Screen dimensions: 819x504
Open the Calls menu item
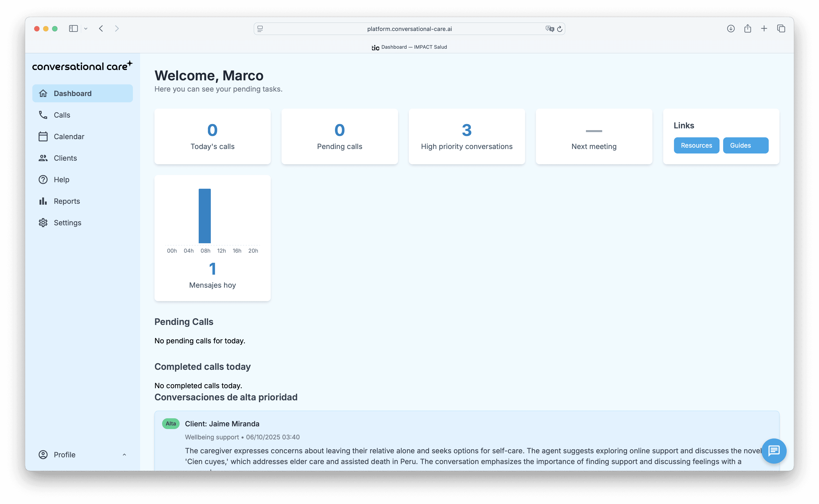(82, 115)
